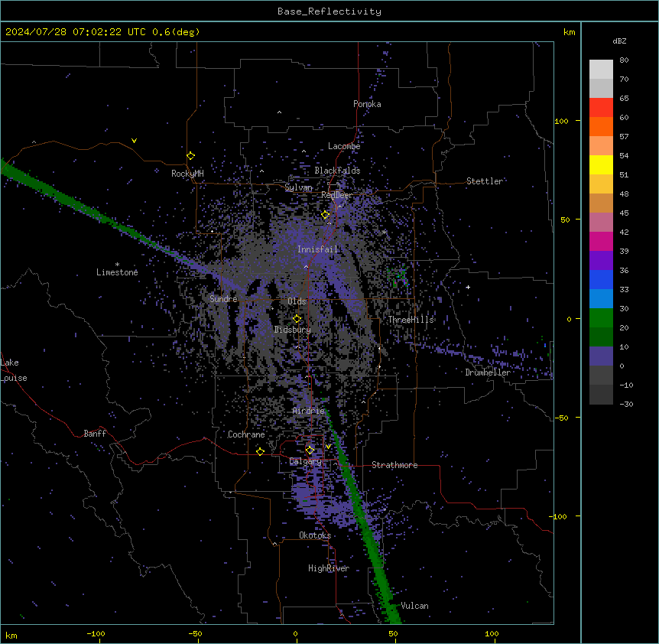Click the Innisfail label
This screenshot has height=644, width=659.
point(317,249)
